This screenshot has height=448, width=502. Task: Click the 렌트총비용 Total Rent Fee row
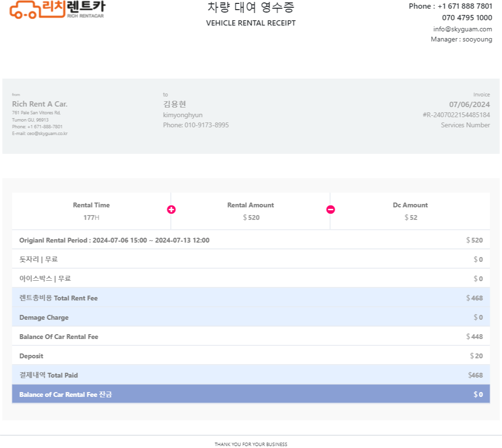[251, 298]
